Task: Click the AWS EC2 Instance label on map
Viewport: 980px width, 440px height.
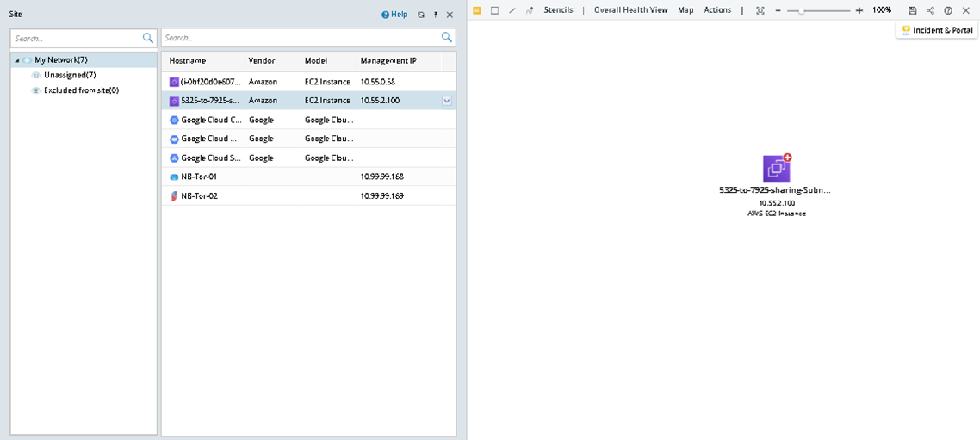Action: coord(776,214)
